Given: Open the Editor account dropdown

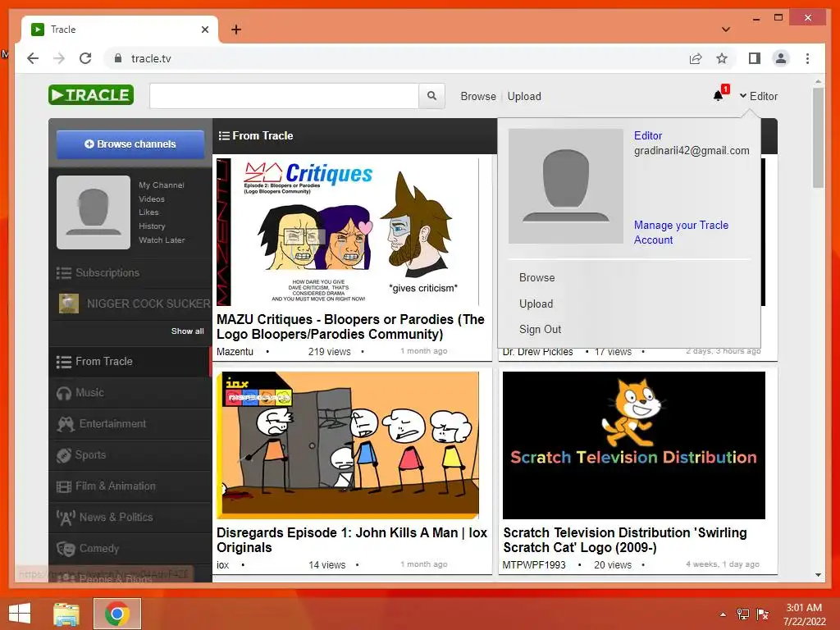Looking at the screenshot, I should tap(759, 96).
